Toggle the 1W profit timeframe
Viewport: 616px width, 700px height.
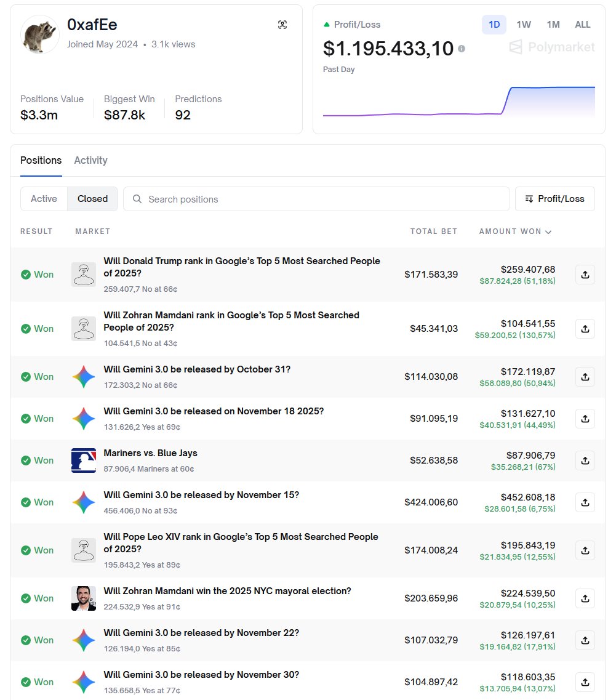(524, 25)
